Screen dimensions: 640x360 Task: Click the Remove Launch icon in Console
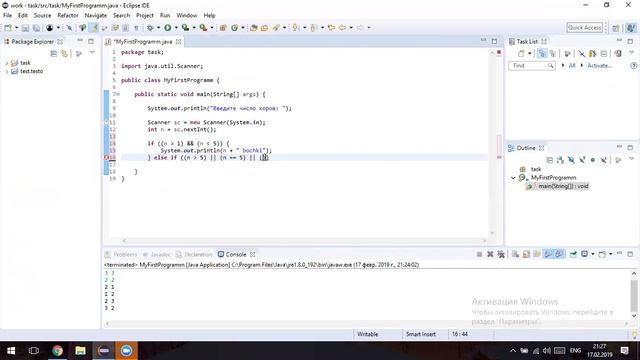tap(490, 254)
